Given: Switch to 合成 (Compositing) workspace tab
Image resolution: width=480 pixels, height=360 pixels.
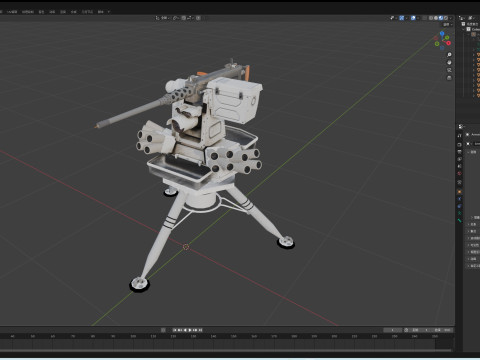Looking at the screenshot, I should pos(73,12).
